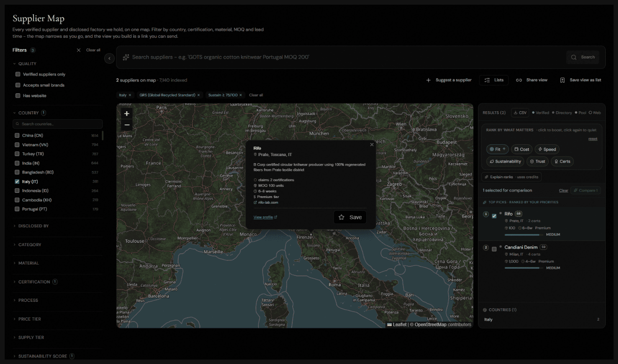
Task: Remove the GRS certification filter chip
Action: coord(198,95)
